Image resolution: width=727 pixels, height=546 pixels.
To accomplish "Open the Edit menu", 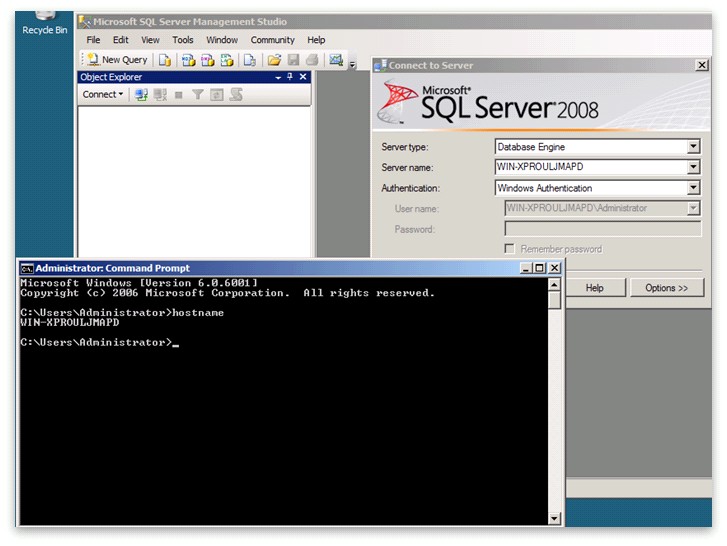I will pos(121,40).
